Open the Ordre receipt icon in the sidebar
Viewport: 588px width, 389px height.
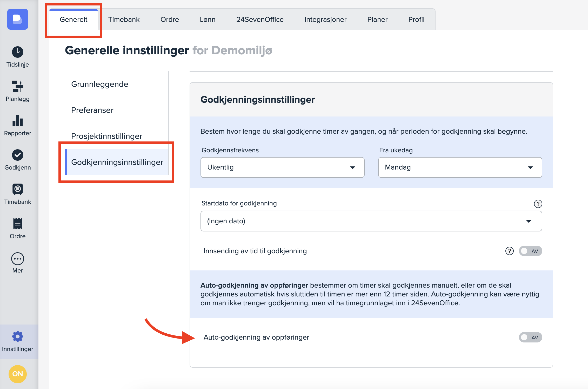tap(17, 224)
